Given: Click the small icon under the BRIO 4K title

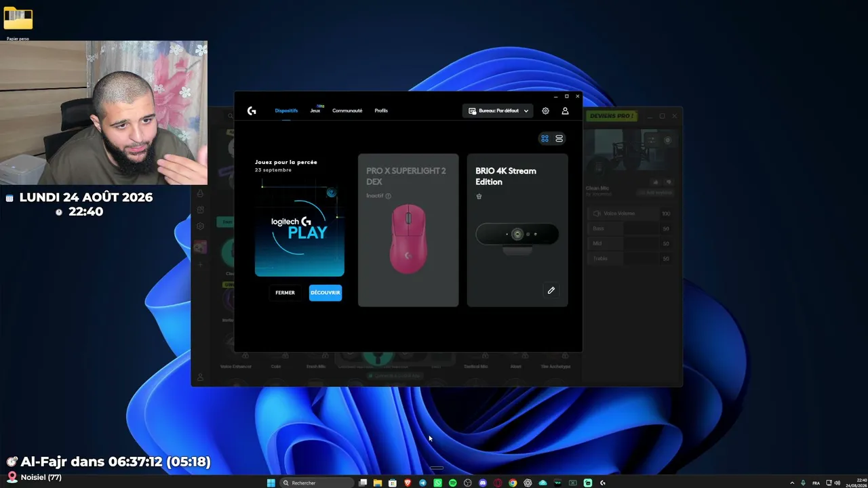Looking at the screenshot, I should click(479, 197).
